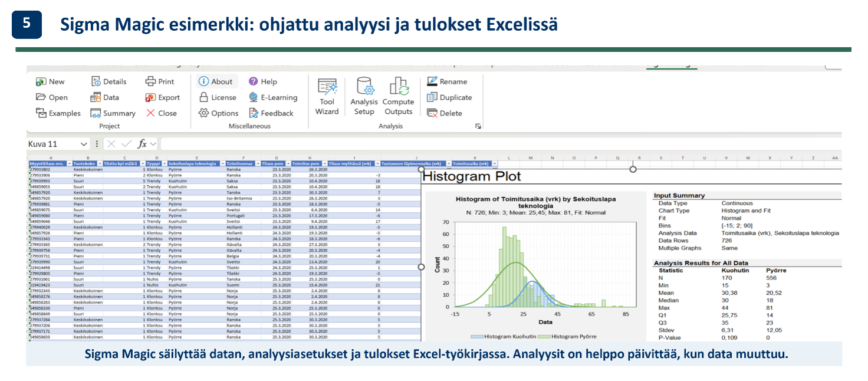Select column header G
The image size is (868, 381).
click(276, 158)
